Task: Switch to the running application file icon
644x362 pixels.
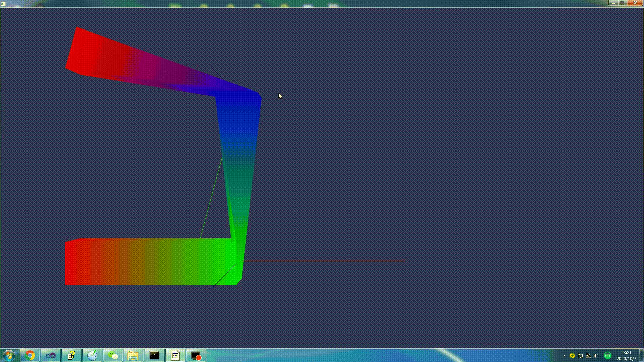Action: pos(175,355)
